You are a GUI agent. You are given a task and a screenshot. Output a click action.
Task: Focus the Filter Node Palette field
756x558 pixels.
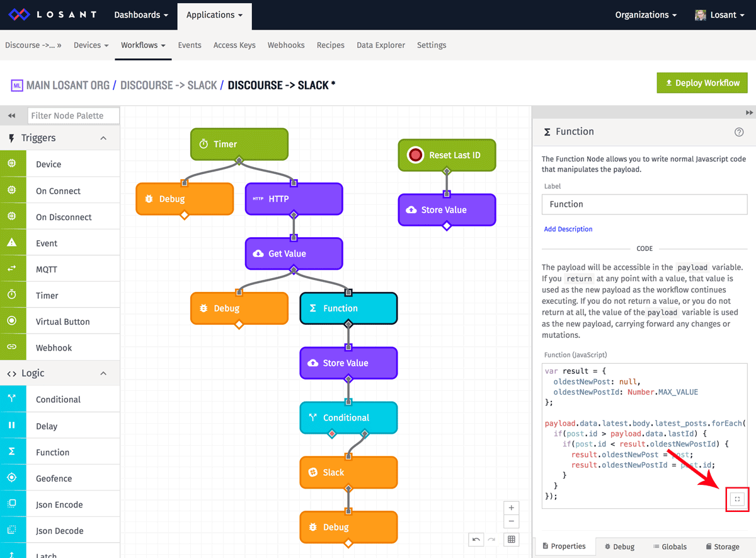[x=74, y=115]
